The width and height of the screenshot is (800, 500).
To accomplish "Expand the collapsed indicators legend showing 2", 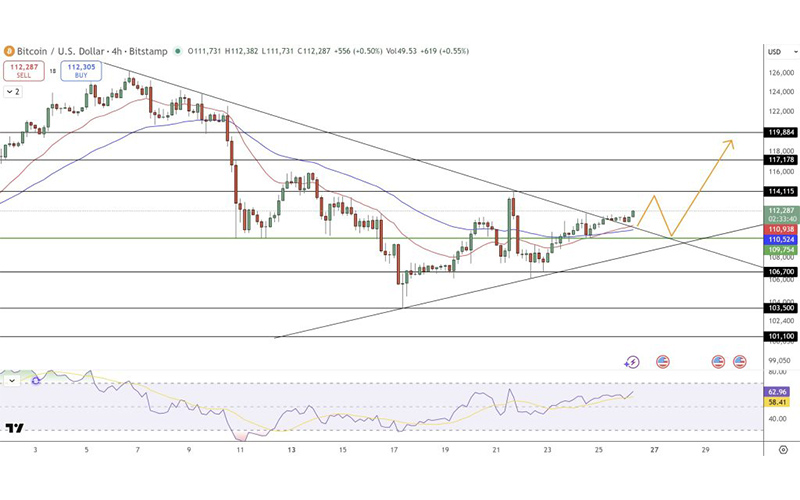I will 13,92.
